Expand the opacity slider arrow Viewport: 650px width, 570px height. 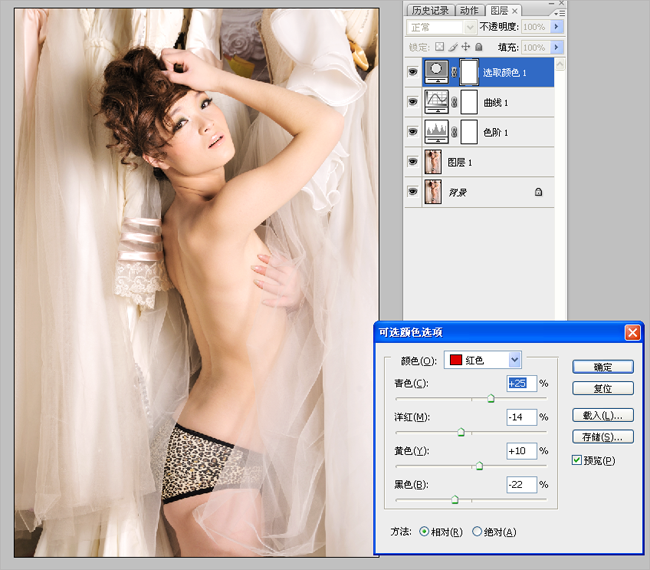pyautogui.click(x=556, y=27)
